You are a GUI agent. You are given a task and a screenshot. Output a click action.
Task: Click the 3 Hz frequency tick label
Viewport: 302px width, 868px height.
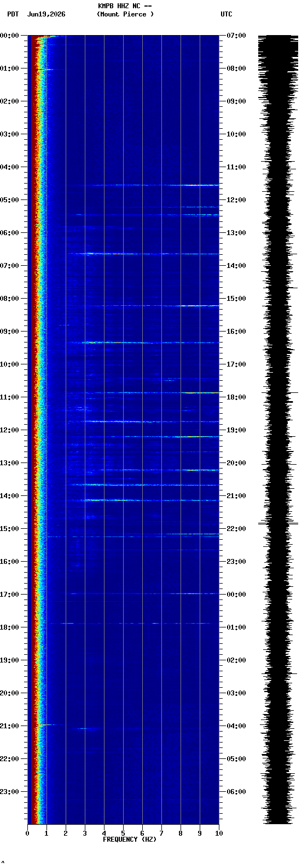click(85, 833)
